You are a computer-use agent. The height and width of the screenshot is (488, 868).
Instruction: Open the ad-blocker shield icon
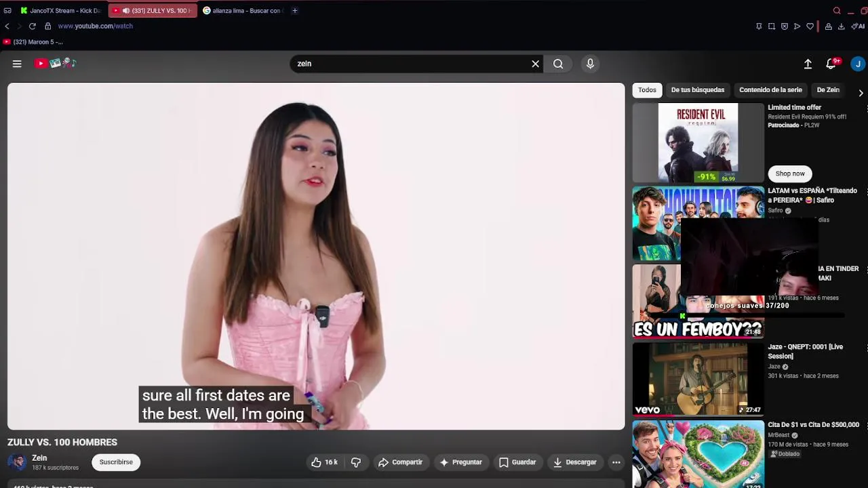pos(785,26)
